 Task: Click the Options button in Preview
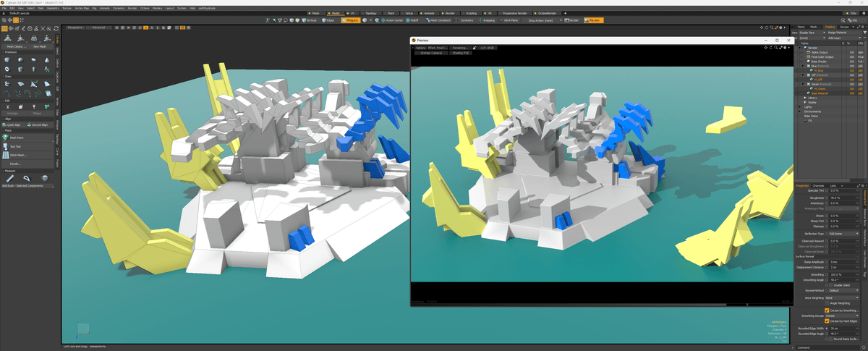[420, 48]
